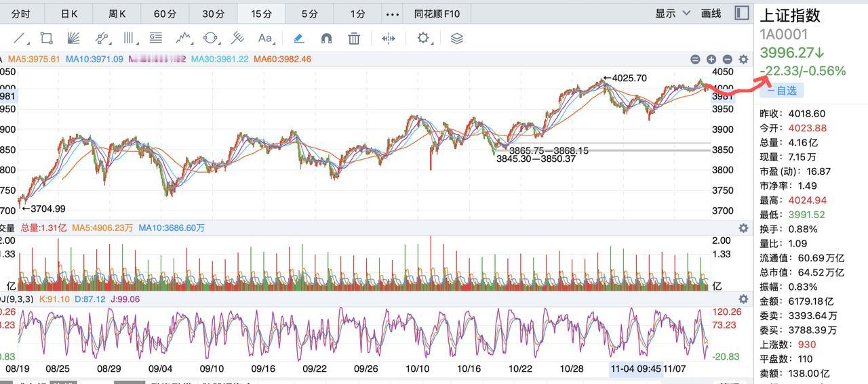Viewport: 868px width, 384px height.
Task: Click the 11-04 09:45 time marker
Action: click(x=635, y=368)
